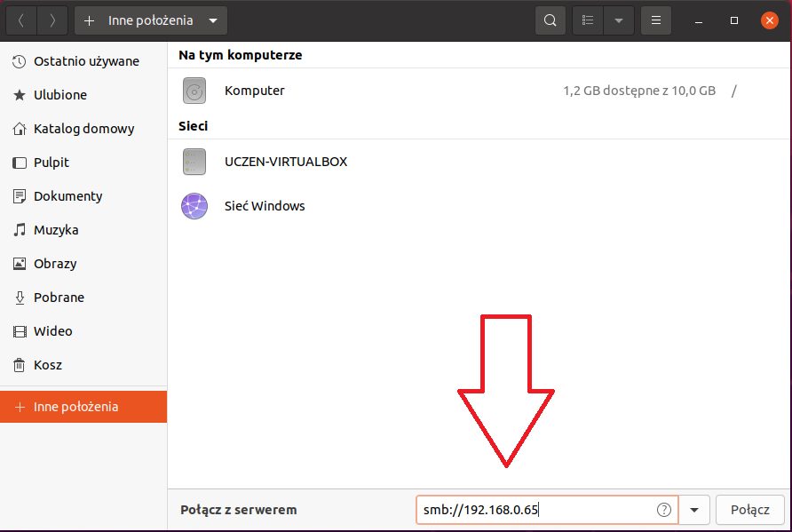
Task: Click the trash can icon for Kosz
Action: click(20, 365)
